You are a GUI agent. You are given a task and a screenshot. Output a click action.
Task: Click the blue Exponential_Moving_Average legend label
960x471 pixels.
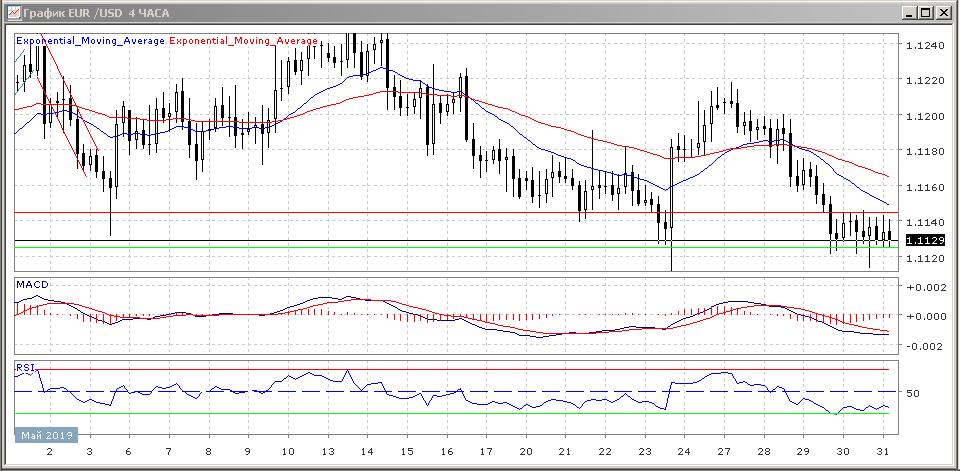point(90,41)
